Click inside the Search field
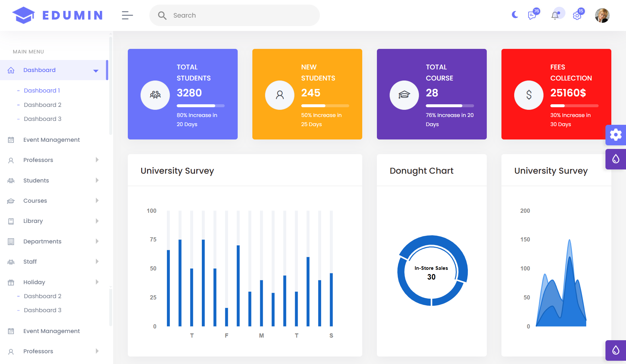This screenshot has width=626, height=364. coord(235,15)
